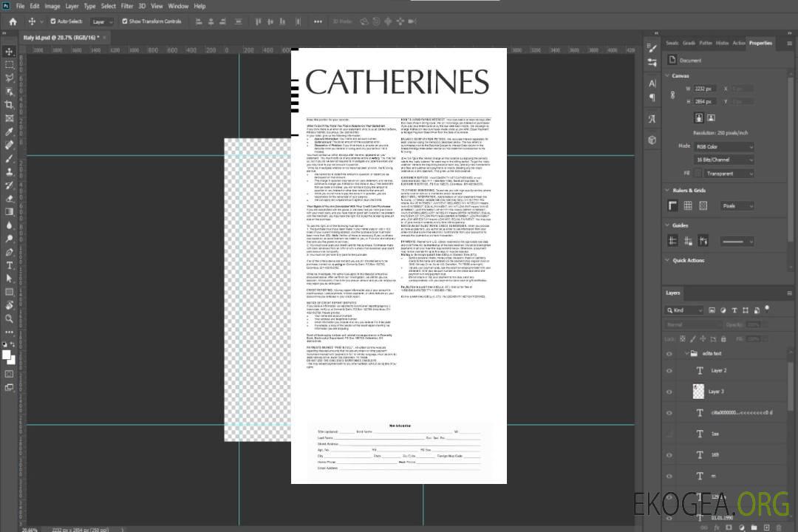Select the Move tool in the toolbox
This screenshot has height=532, width=798.
9,52
